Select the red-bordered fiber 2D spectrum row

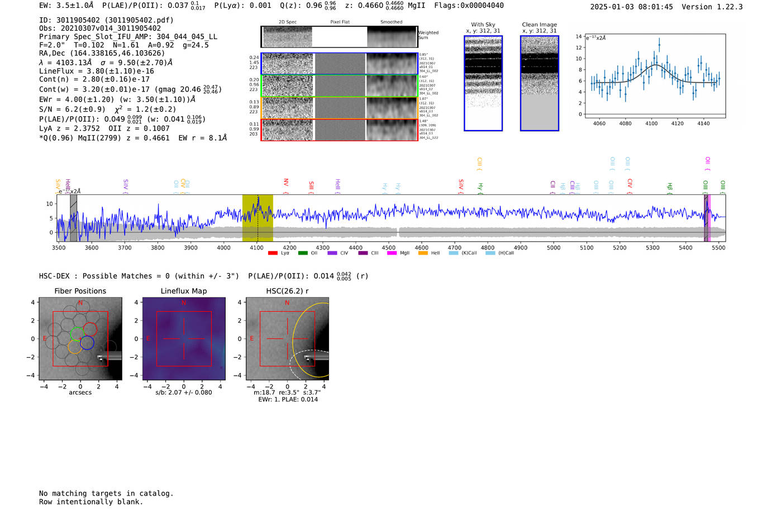340,130
